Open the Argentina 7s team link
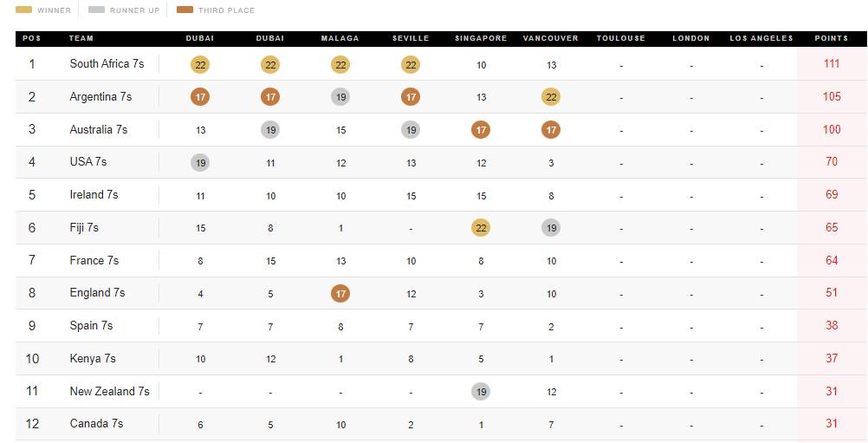This screenshot has width=868, height=443. point(100,97)
